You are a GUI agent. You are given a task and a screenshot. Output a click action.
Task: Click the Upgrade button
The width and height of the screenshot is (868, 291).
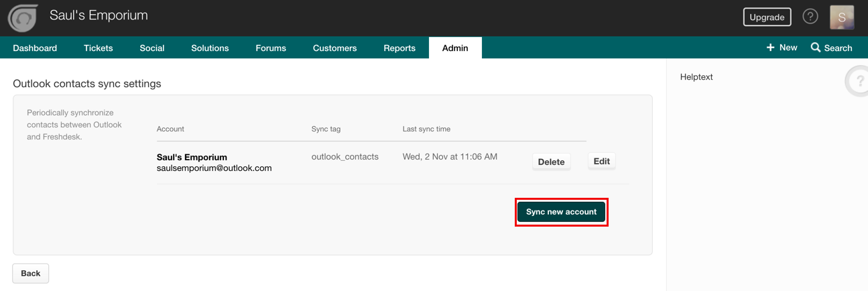point(767,17)
